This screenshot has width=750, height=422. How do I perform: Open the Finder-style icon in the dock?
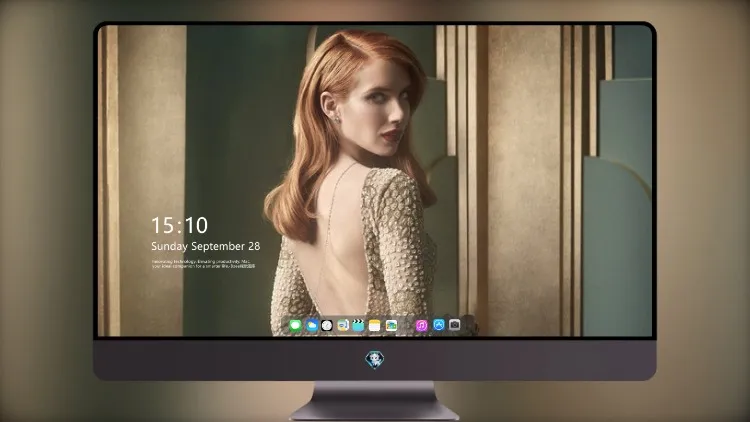coord(342,326)
